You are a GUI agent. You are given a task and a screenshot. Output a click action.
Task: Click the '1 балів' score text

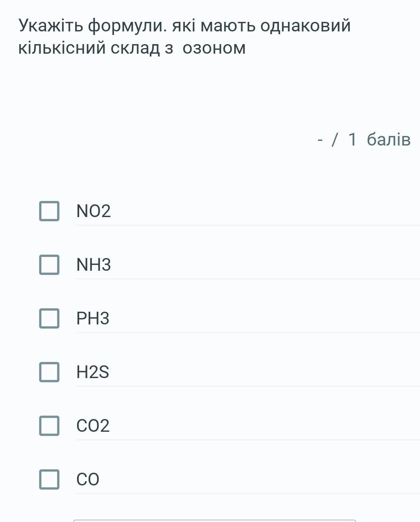coord(379,140)
